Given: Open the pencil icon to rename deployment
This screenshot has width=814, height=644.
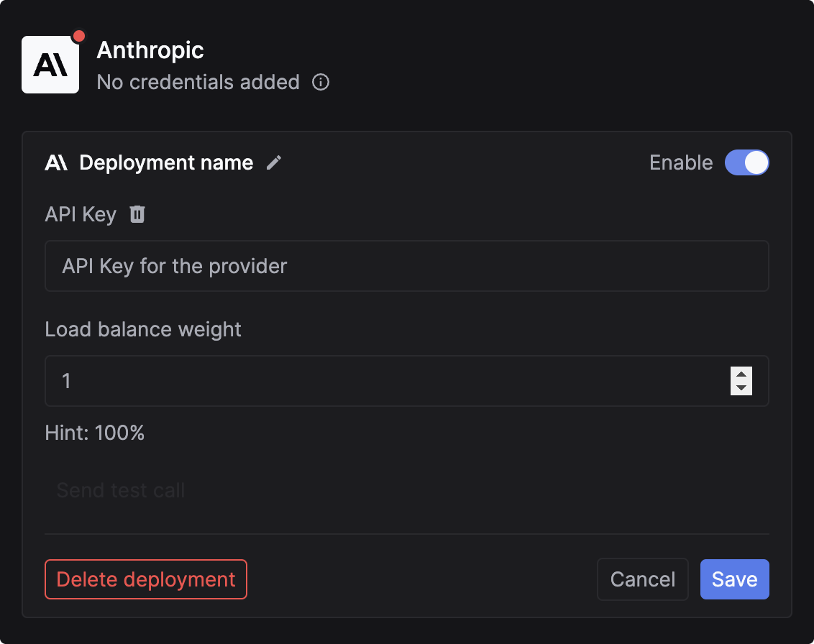Looking at the screenshot, I should (273, 162).
